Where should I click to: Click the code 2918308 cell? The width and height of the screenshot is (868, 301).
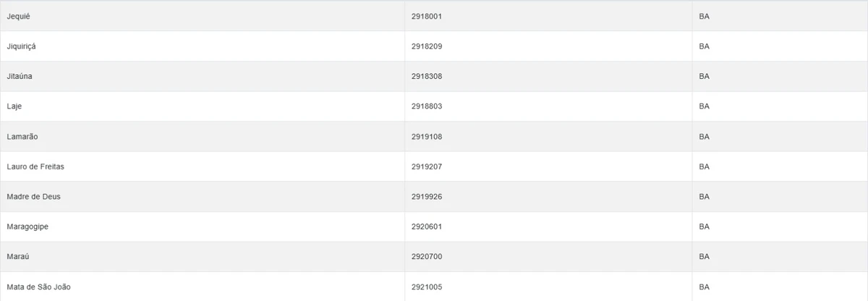(426, 76)
